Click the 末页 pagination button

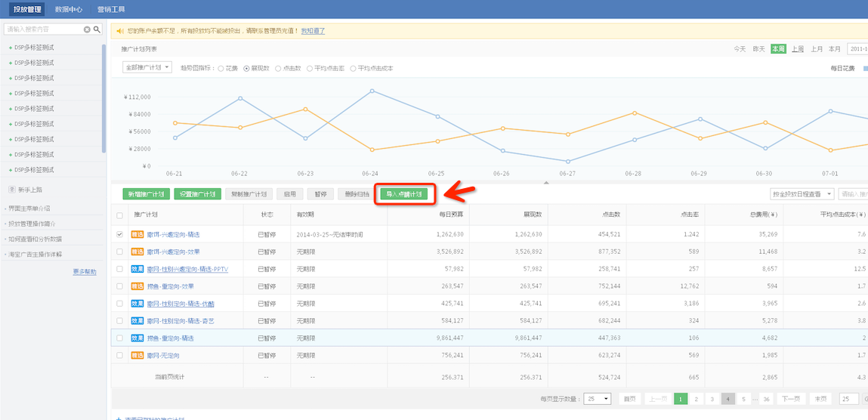click(x=821, y=399)
